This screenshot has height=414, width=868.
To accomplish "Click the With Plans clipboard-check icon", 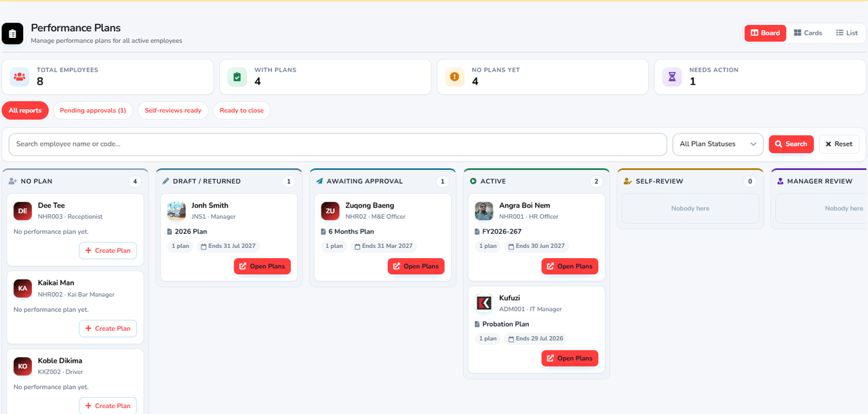I will click(237, 77).
